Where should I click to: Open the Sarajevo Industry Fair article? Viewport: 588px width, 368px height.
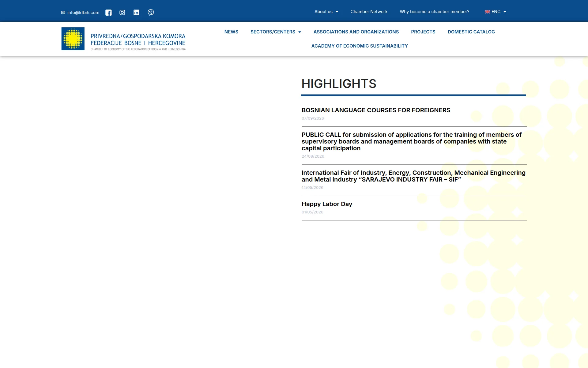tap(413, 176)
